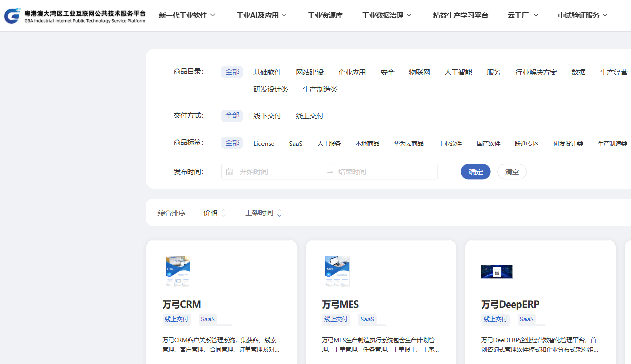
Task: Go to 精益生产学习平台 page
Action: (460, 15)
